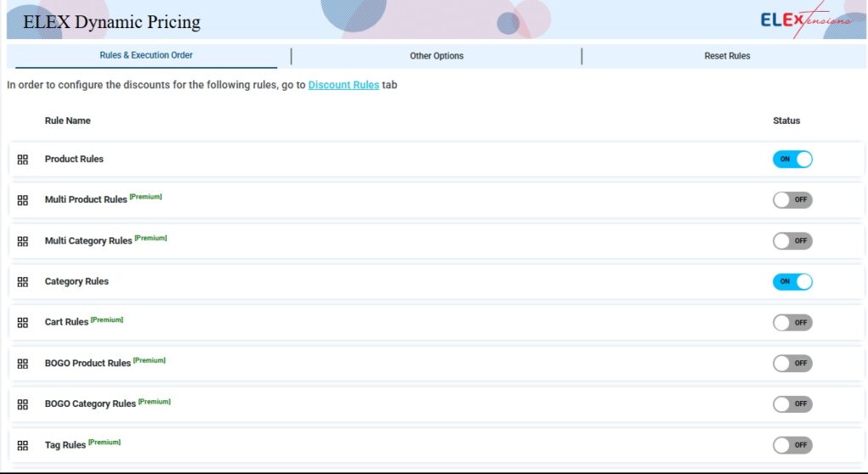
Task: Disable the Product Rules toggle
Action: click(x=792, y=159)
